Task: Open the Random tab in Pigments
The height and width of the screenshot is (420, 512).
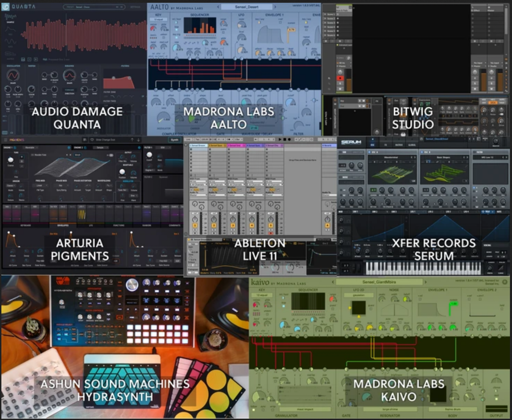Action: [146, 226]
